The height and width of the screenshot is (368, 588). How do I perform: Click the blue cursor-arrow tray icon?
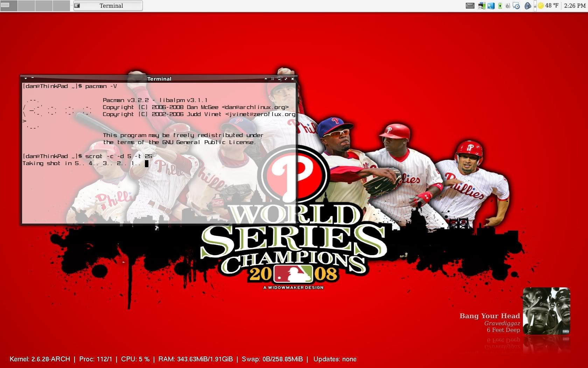491,6
